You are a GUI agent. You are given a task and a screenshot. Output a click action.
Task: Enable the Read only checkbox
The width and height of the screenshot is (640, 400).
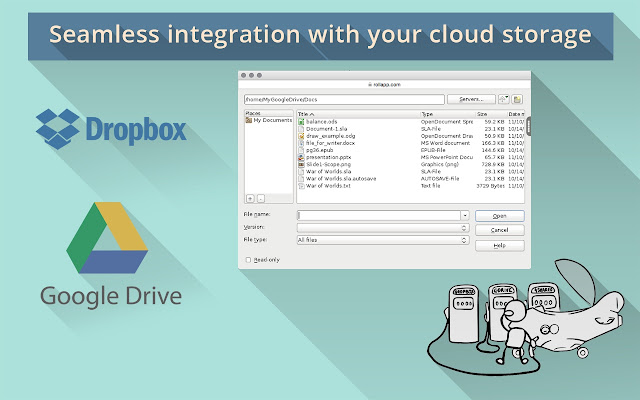click(x=248, y=260)
